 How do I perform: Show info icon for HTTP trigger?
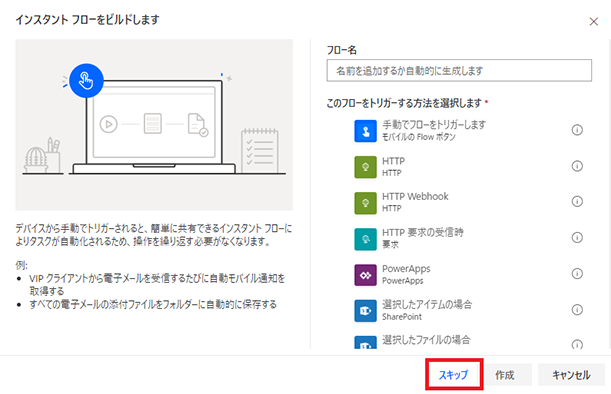click(577, 166)
